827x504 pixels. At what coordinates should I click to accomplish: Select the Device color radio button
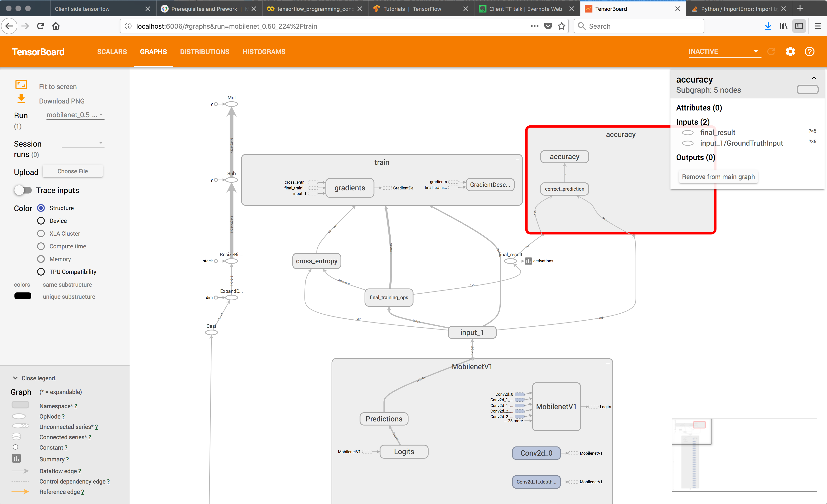click(x=41, y=221)
